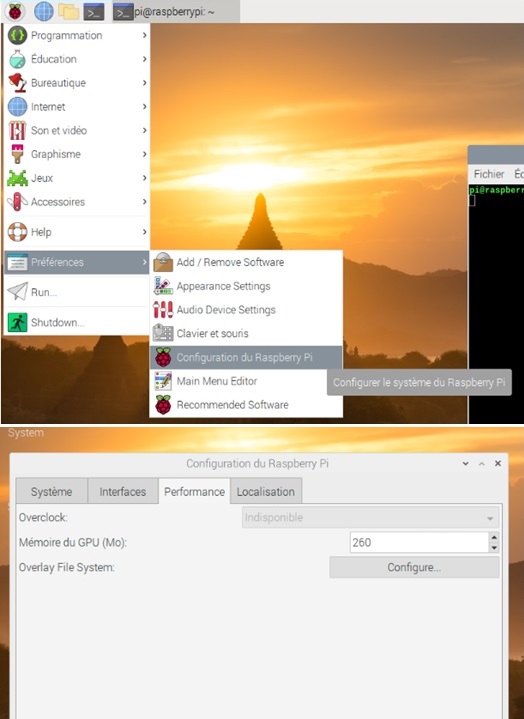Switch to the Performance tab
This screenshot has height=719, width=524.
click(x=194, y=492)
